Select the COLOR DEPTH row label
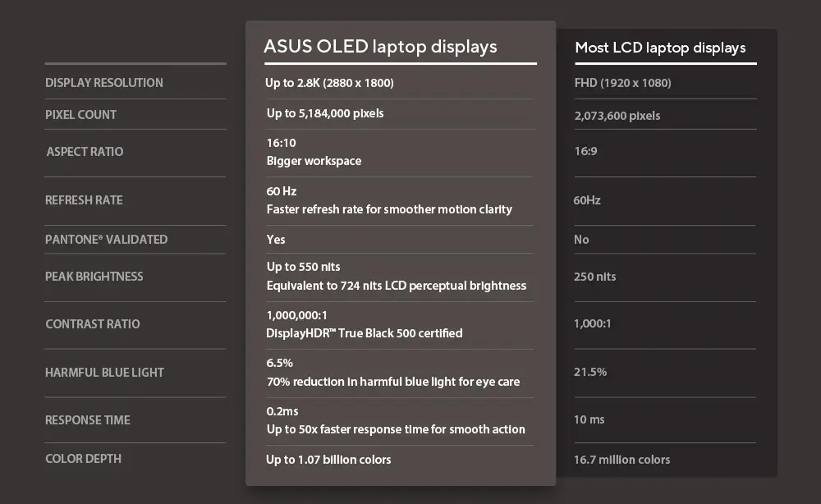Image resolution: width=821 pixels, height=504 pixels. click(83, 459)
